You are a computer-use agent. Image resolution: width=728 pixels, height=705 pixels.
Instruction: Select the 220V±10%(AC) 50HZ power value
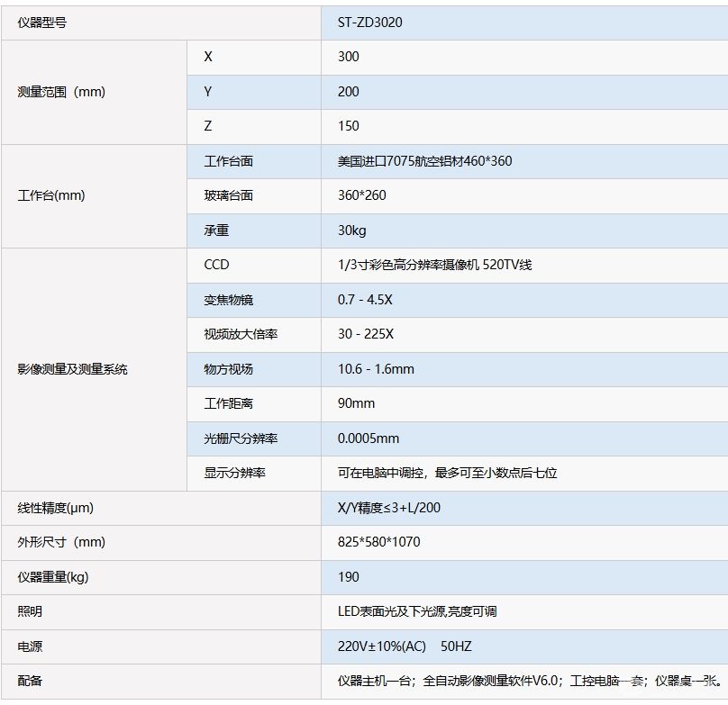[405, 646]
